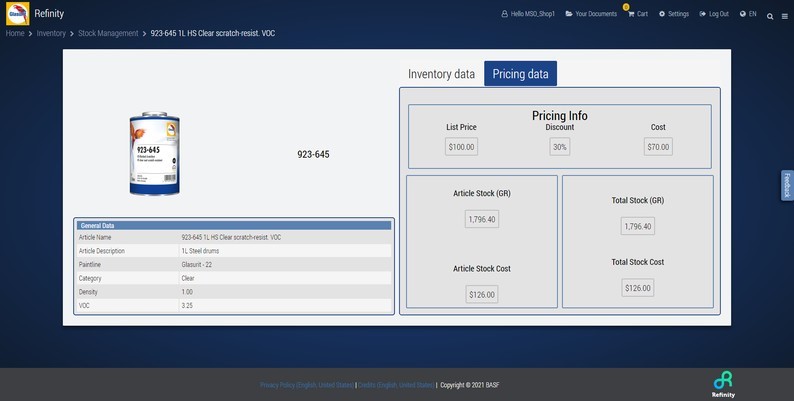Click the Glasurit logo icon
The image size is (794, 401).
[17, 14]
